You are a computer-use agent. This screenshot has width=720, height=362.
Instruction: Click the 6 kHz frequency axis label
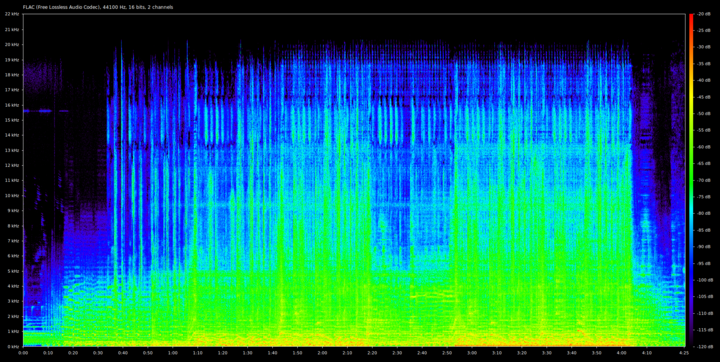(12, 256)
